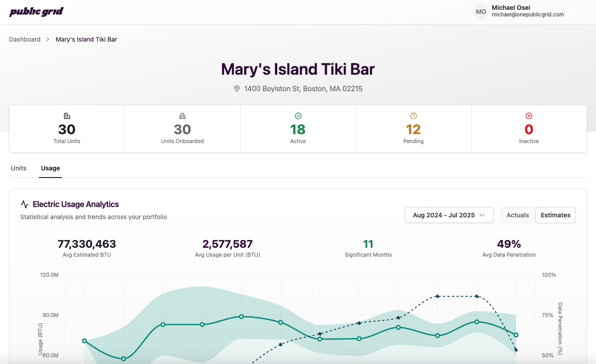
Task: Click the MO avatar in the header
Action: coord(481,12)
